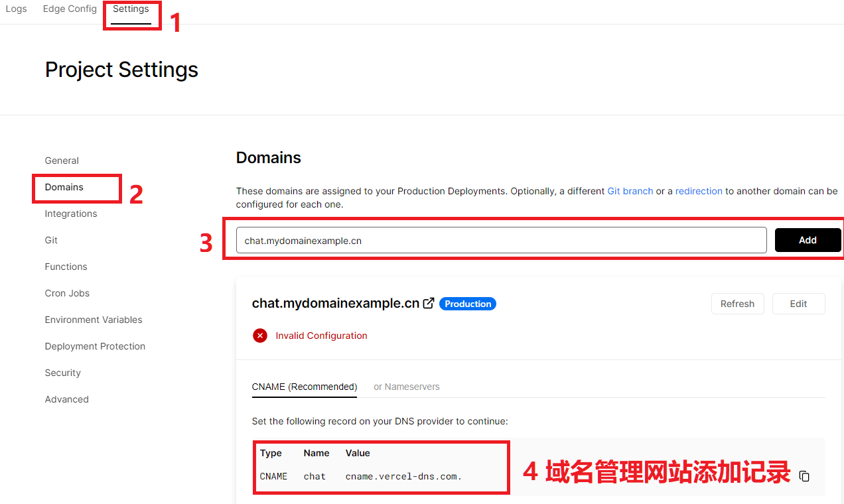Click the Refresh button
Screen dimensions: 844x504
pyautogui.click(x=737, y=304)
